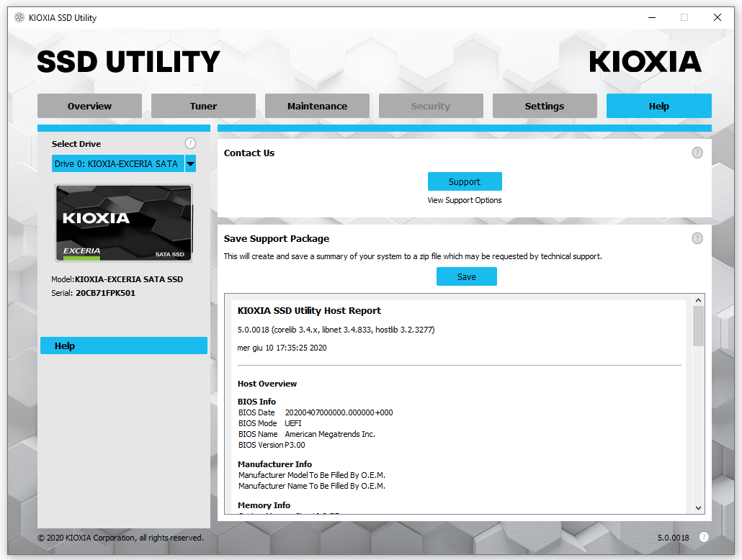Click the Contact Us help question icon
The height and width of the screenshot is (560, 742).
pos(697,153)
